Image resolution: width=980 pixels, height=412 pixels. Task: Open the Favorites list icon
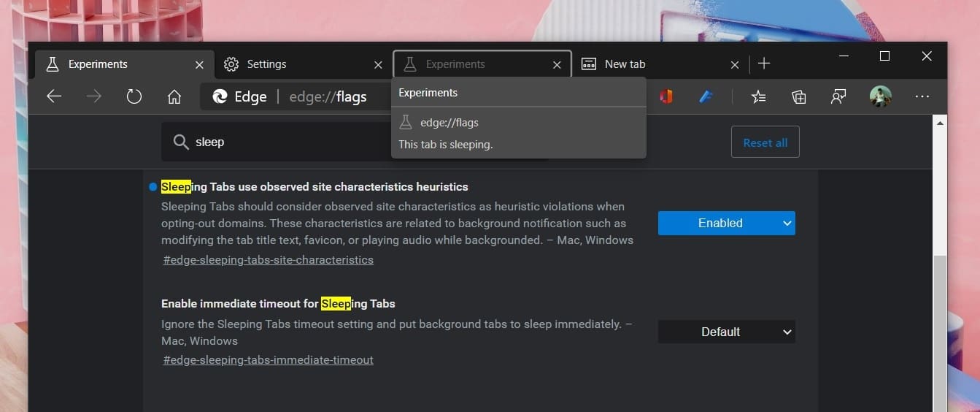759,96
